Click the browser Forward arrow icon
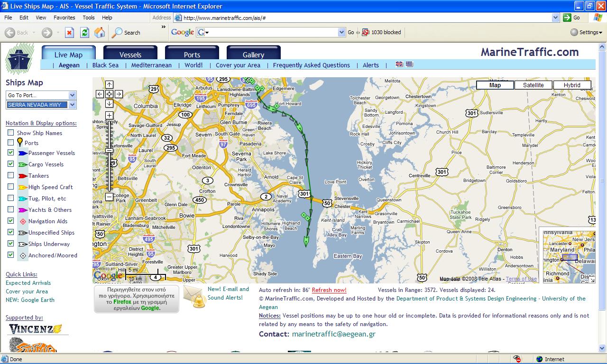 46,33
